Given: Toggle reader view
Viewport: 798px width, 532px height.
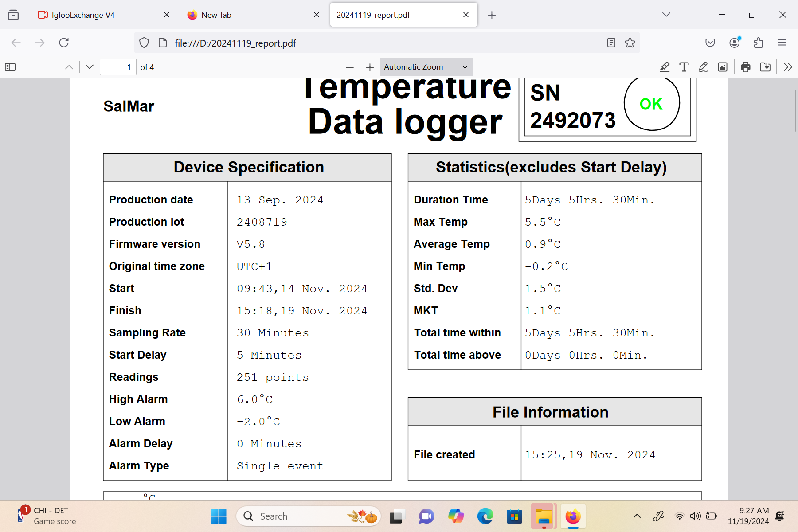Looking at the screenshot, I should click(611, 43).
